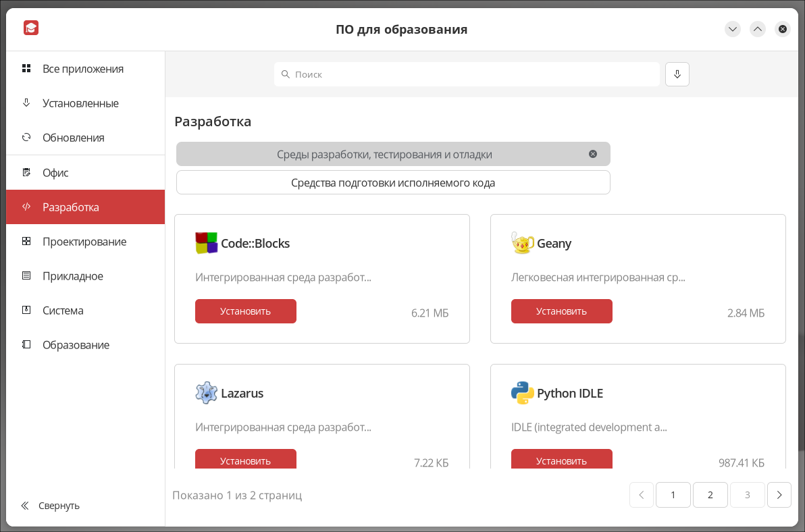This screenshot has width=805, height=532.
Task: Click the Система icon in sidebar
Action: click(x=26, y=310)
